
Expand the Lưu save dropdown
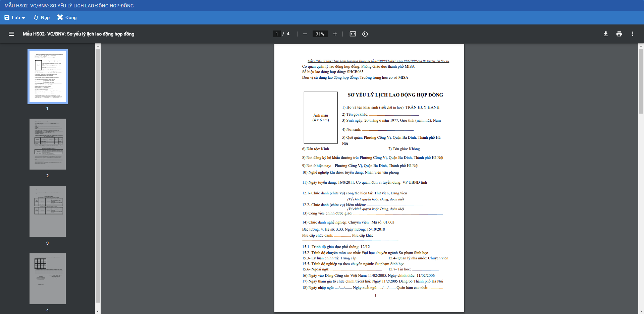click(x=23, y=18)
